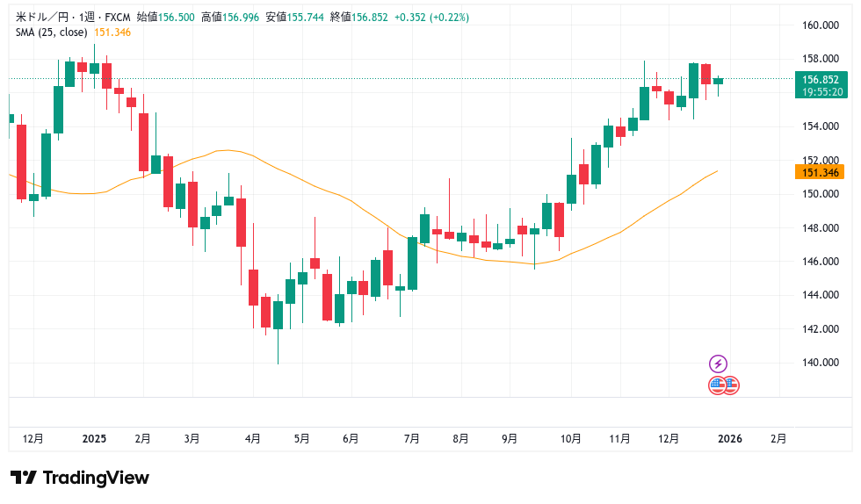Click the 2025 label on time axis
This screenshot has width=861, height=504.
pyautogui.click(x=94, y=438)
